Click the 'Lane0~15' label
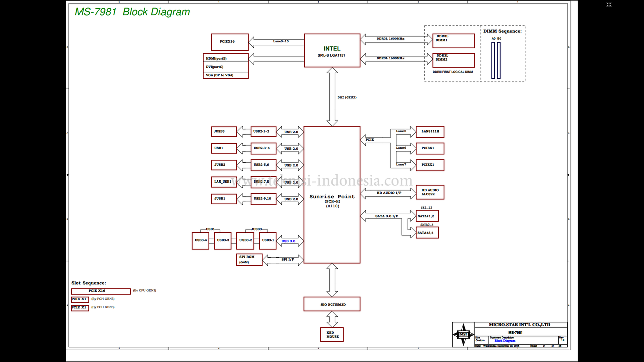 pos(281,41)
